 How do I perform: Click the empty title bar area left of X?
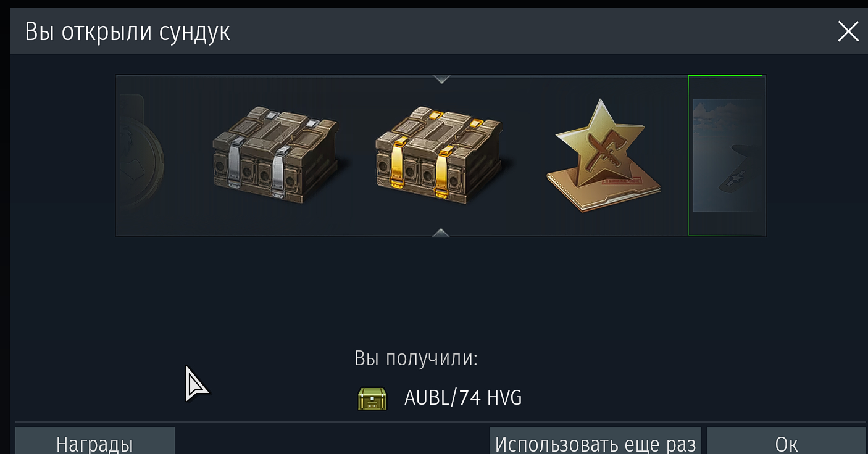531,31
